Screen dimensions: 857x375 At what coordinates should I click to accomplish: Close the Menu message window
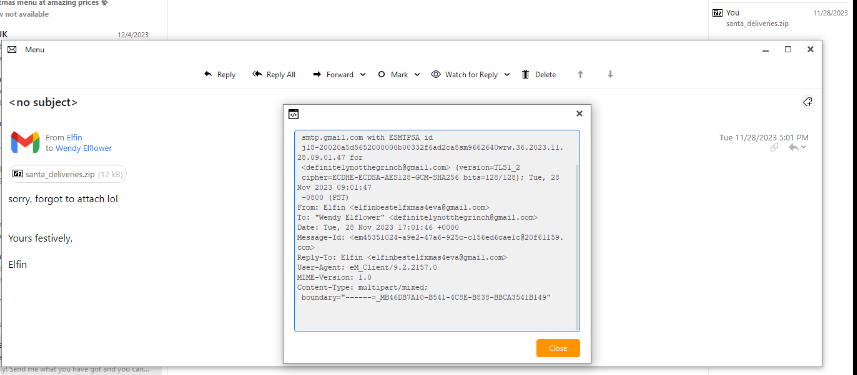(811, 49)
